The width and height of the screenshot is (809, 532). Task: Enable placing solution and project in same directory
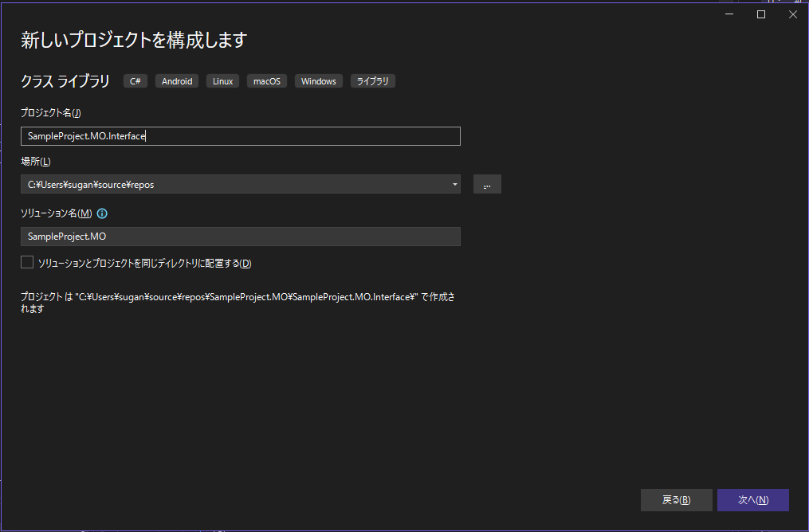(27, 262)
